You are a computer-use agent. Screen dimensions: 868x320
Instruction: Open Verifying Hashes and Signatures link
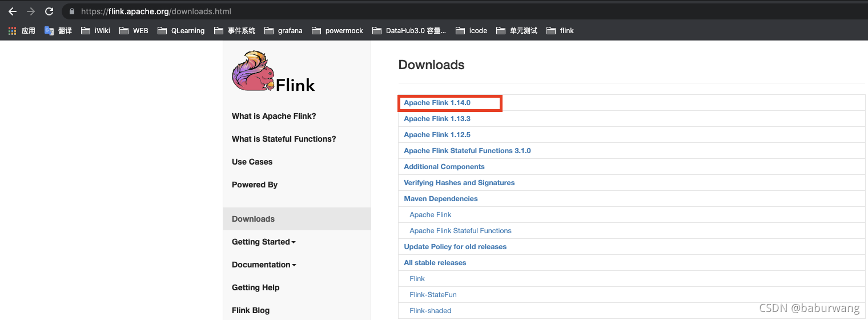[x=459, y=183]
